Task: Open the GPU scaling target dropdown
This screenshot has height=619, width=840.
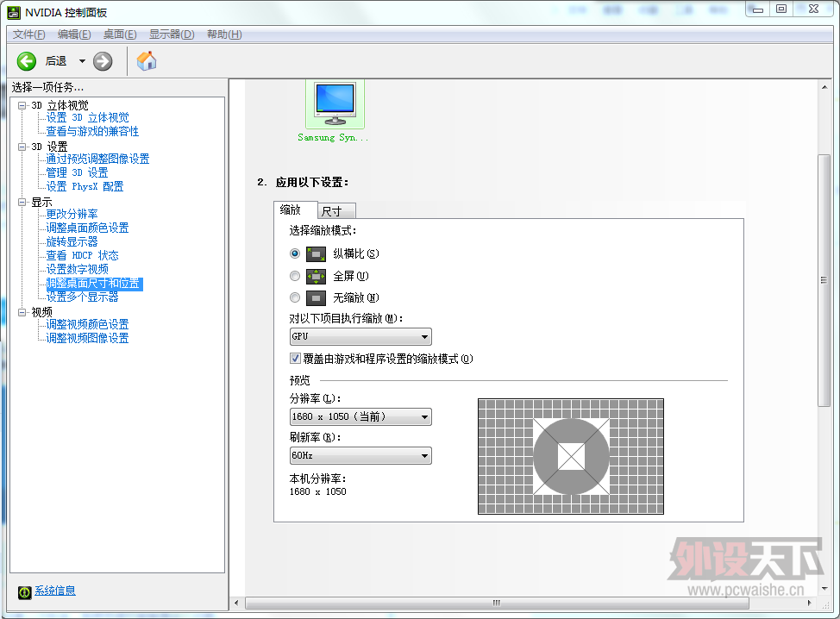Action: pos(360,336)
